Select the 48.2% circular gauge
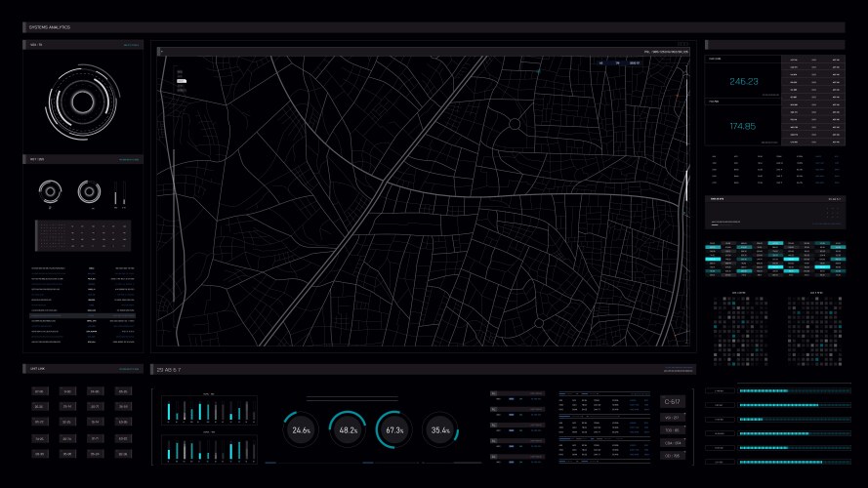The height and width of the screenshot is (488, 868). coord(347,429)
